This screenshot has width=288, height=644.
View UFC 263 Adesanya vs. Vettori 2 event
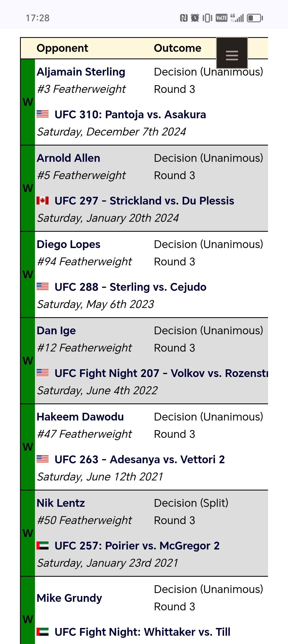coord(140,460)
